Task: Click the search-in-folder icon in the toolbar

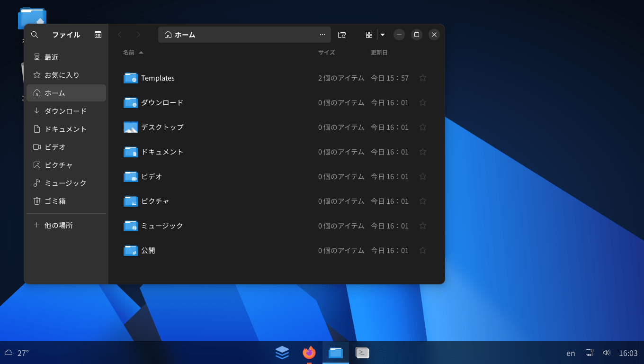Action: (x=342, y=35)
